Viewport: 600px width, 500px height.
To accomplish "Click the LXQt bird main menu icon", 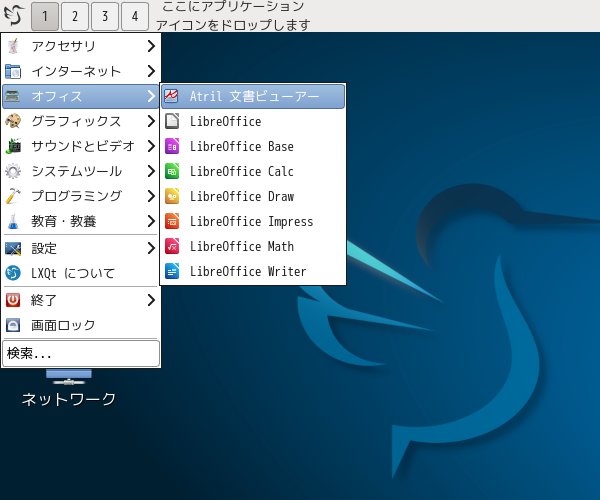I will (14, 15).
